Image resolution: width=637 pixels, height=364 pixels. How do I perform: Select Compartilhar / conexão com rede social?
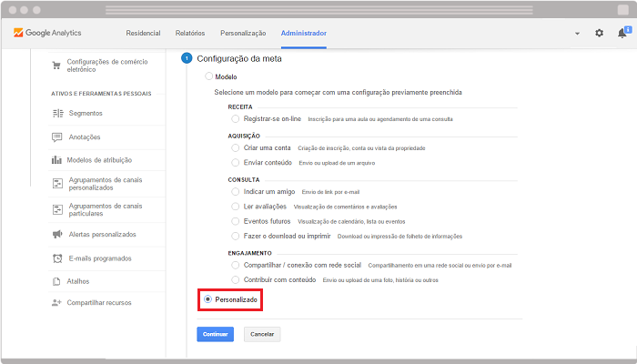235,266
